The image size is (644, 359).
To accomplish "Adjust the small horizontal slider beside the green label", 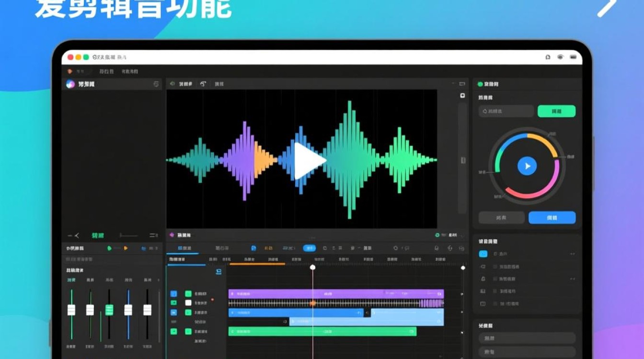I will 128,236.
